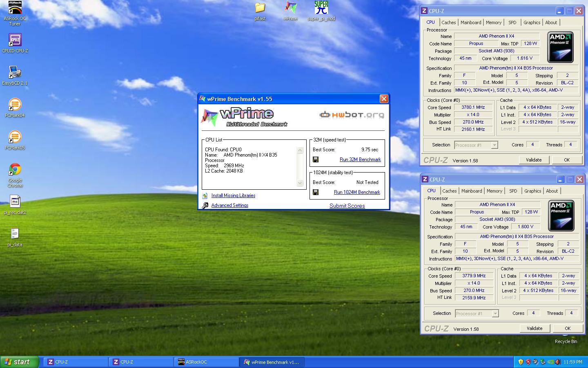Switch to Caches tab in bottom CPU-Z
588x368 pixels.
point(449,191)
